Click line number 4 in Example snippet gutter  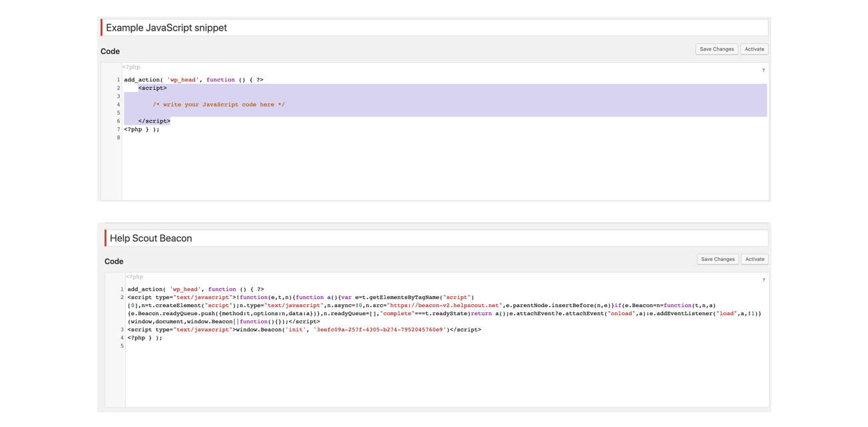click(118, 105)
